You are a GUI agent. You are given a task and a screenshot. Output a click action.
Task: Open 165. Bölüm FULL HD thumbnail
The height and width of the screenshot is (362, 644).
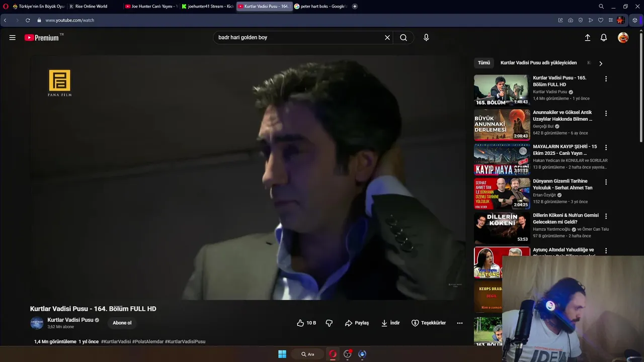coord(502,90)
